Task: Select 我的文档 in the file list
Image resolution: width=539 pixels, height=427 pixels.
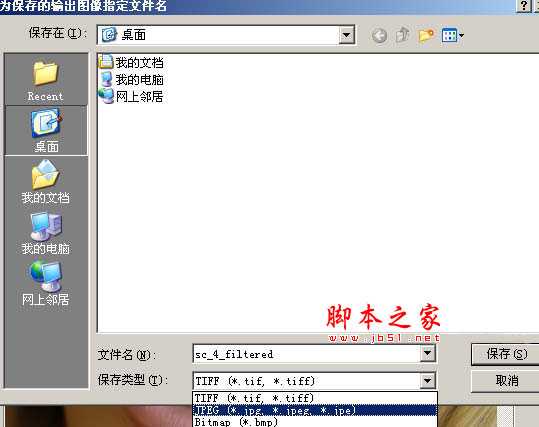Action: click(x=132, y=63)
